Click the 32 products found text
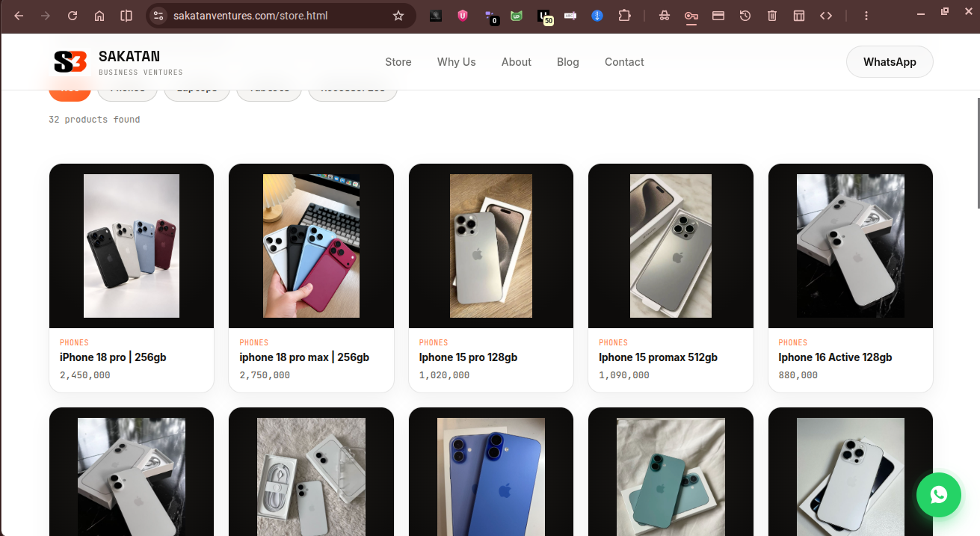 94,120
